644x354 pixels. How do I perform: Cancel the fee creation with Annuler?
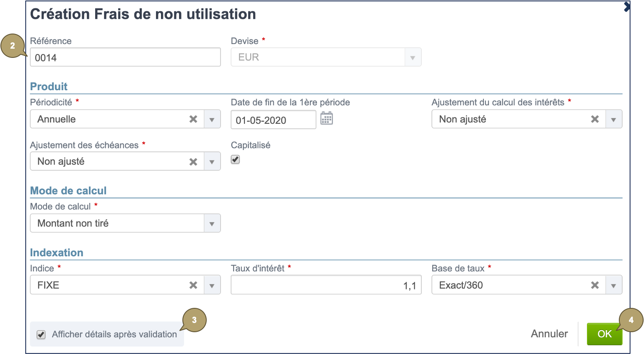point(549,334)
